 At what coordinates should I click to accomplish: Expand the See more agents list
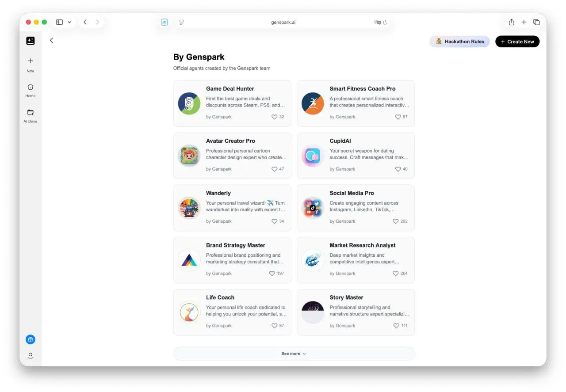click(x=294, y=354)
